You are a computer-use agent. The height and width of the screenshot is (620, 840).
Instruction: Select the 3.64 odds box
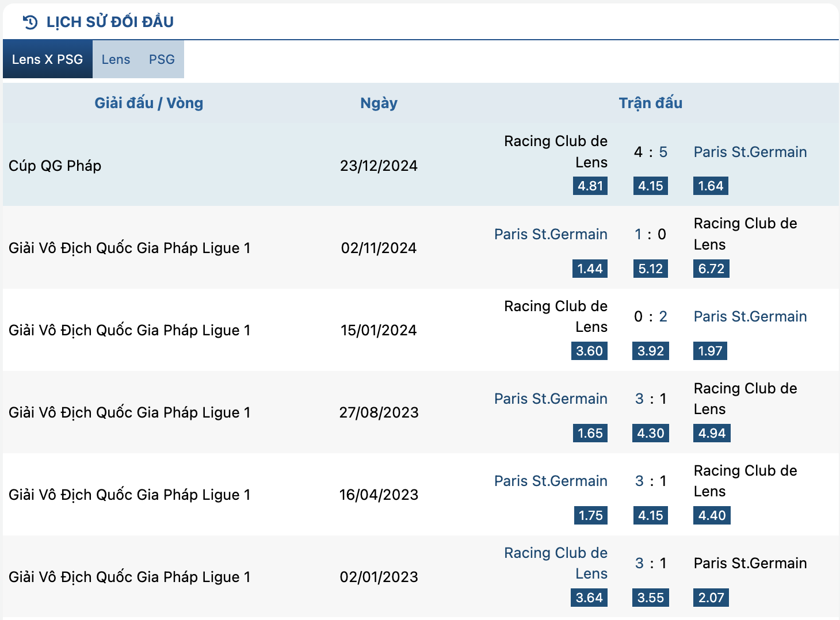[589, 598]
